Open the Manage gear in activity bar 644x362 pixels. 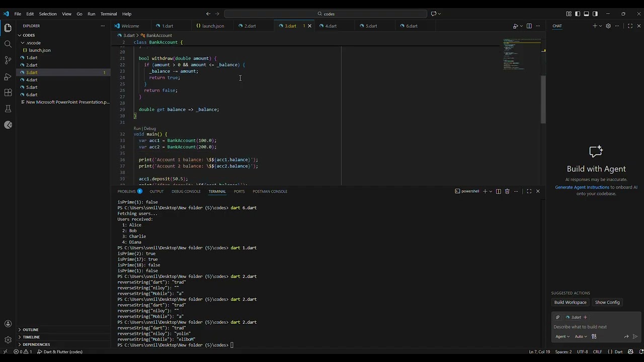8,340
